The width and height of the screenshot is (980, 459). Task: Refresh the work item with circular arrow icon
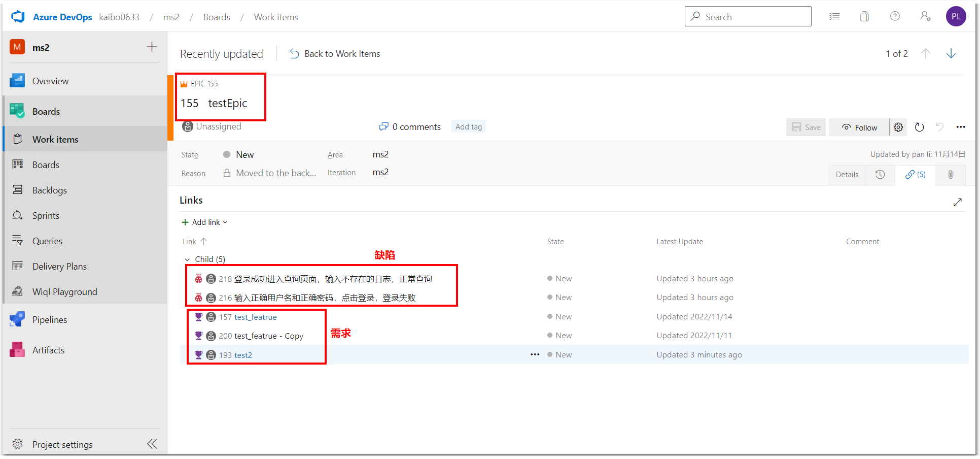click(x=920, y=127)
